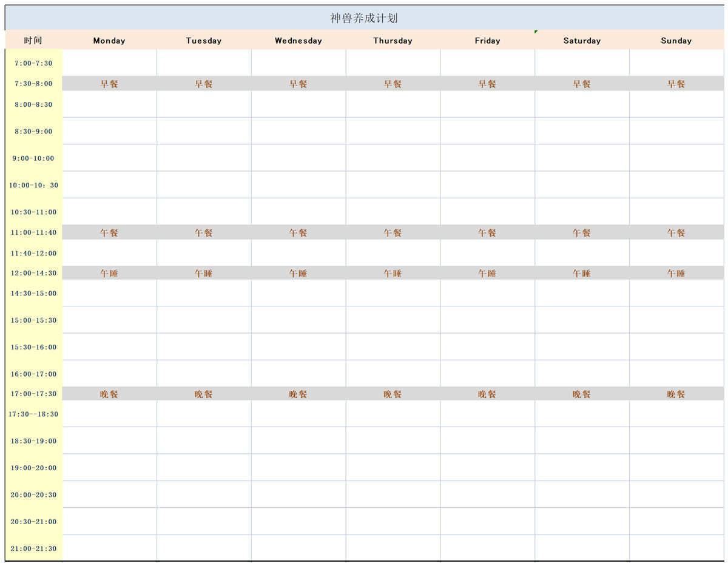Click the 8:30-9:00 time cell
This screenshot has height=563, width=728.
click(x=33, y=131)
